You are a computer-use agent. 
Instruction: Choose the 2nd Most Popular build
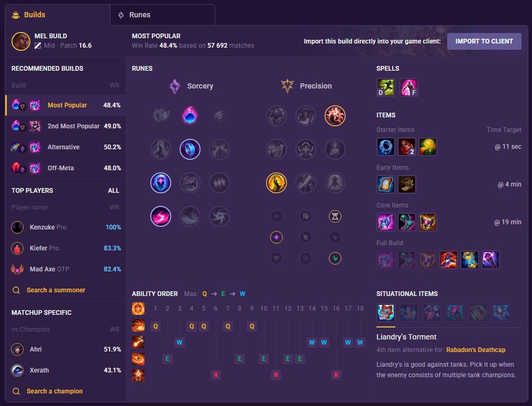click(65, 126)
